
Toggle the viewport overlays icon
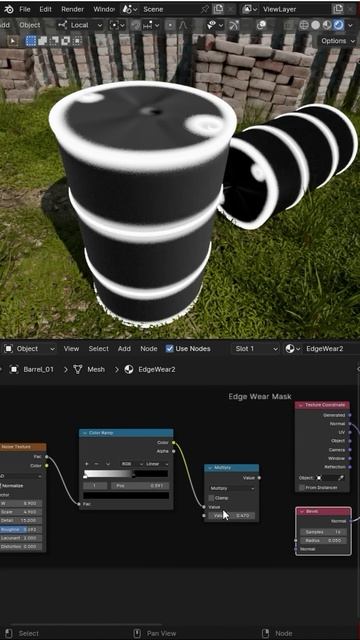coord(261,25)
